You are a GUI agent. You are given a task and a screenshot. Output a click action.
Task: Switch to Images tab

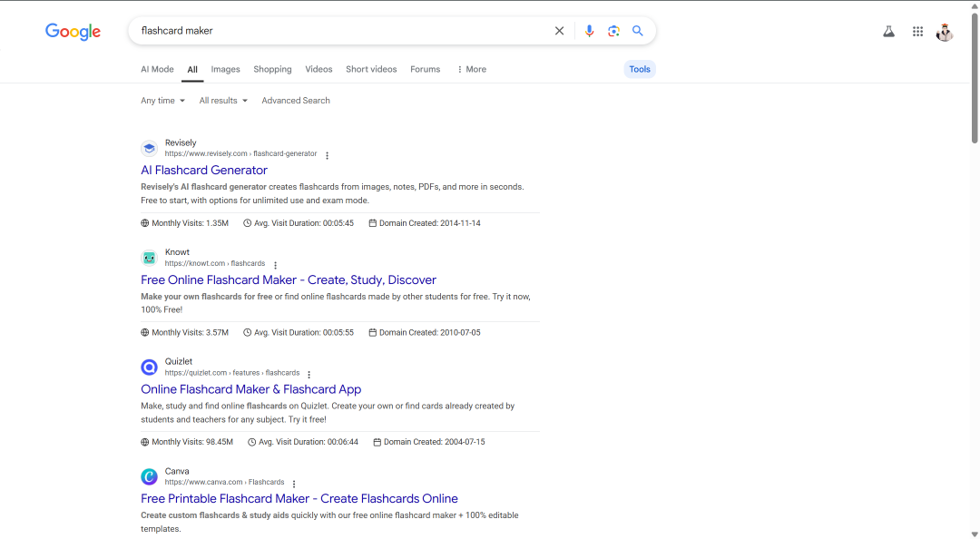pos(226,69)
